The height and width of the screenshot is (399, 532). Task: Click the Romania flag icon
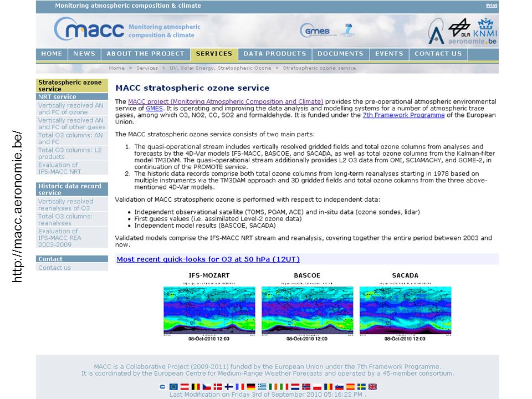pyautogui.click(x=329, y=387)
